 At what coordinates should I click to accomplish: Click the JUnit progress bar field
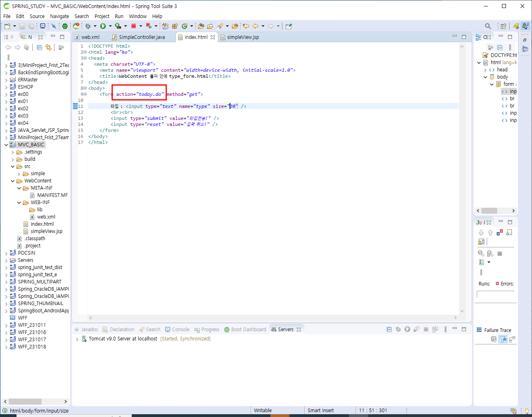[x=496, y=294]
